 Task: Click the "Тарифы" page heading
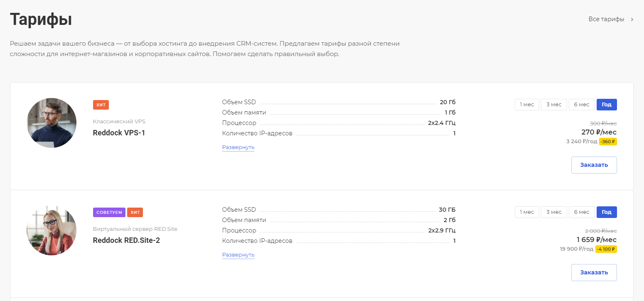coord(41,20)
